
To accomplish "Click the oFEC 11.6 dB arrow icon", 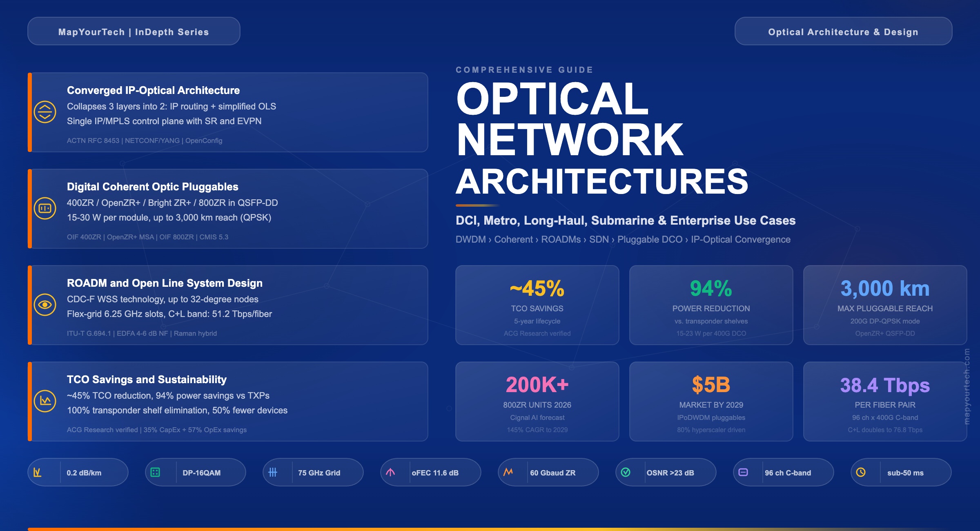I will coord(390,473).
